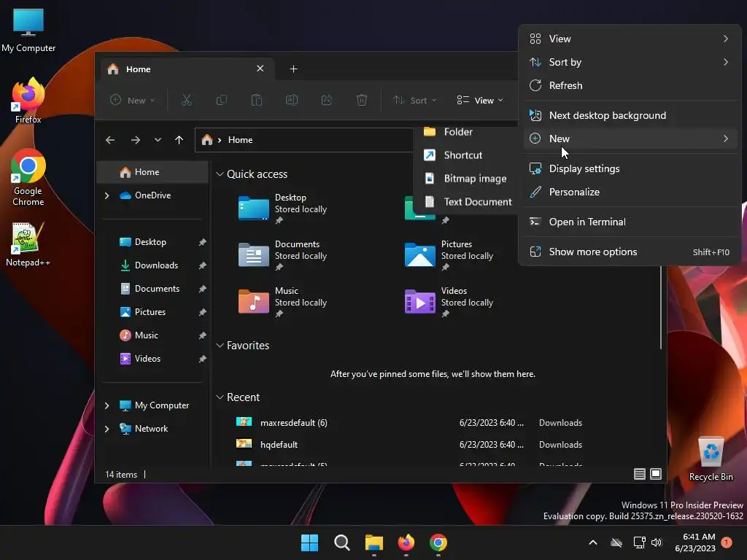The image size is (747, 560).
Task: Switch to large thumbnails view in status bar
Action: click(x=656, y=474)
